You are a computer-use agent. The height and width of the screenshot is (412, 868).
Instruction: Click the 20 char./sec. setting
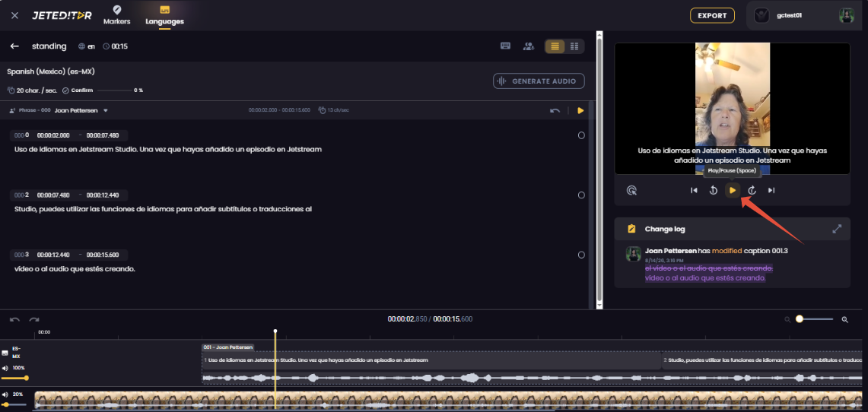click(x=32, y=90)
